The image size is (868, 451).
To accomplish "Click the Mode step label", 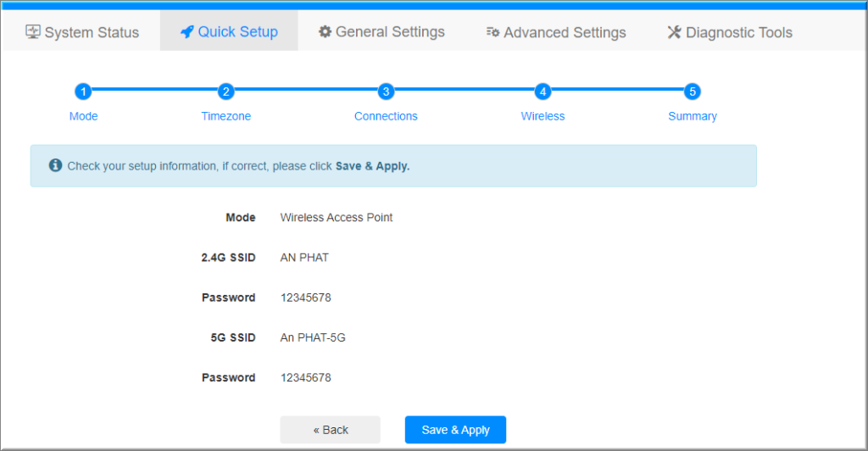I will pyautogui.click(x=83, y=116).
